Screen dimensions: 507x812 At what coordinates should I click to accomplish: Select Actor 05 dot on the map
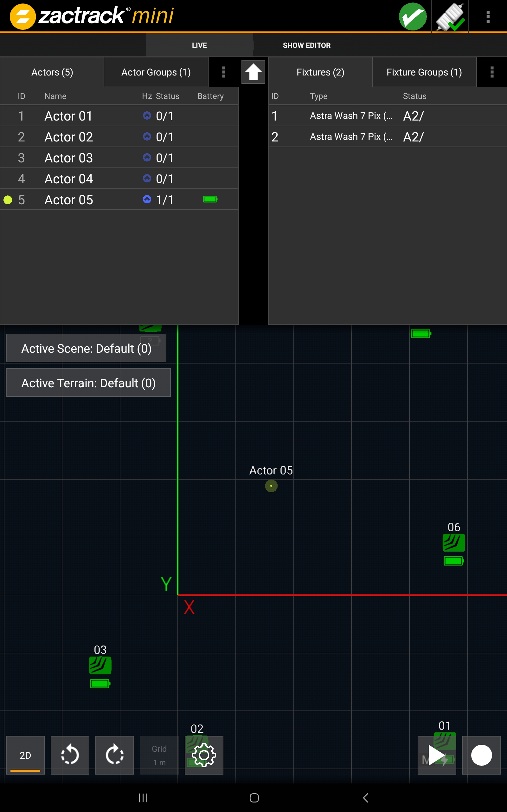click(271, 486)
